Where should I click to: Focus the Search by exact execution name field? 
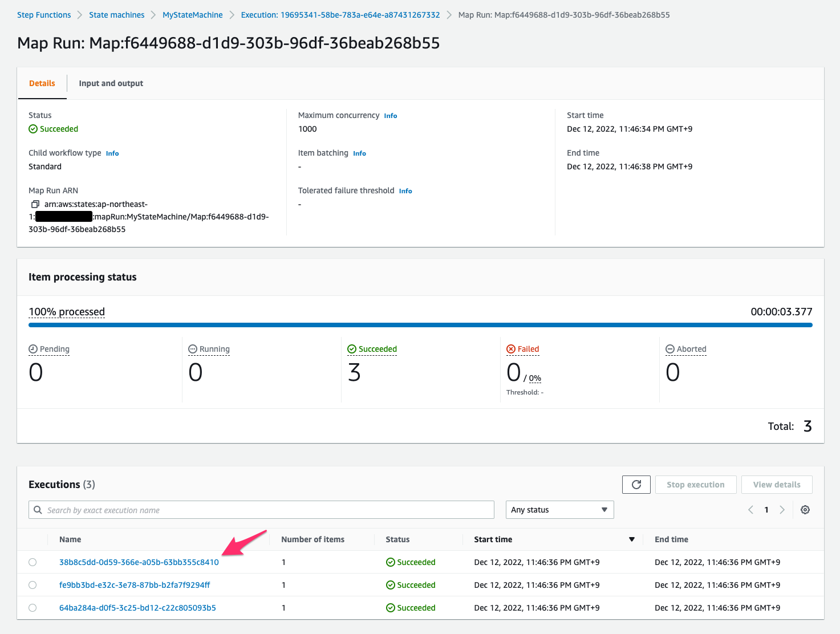(261, 510)
